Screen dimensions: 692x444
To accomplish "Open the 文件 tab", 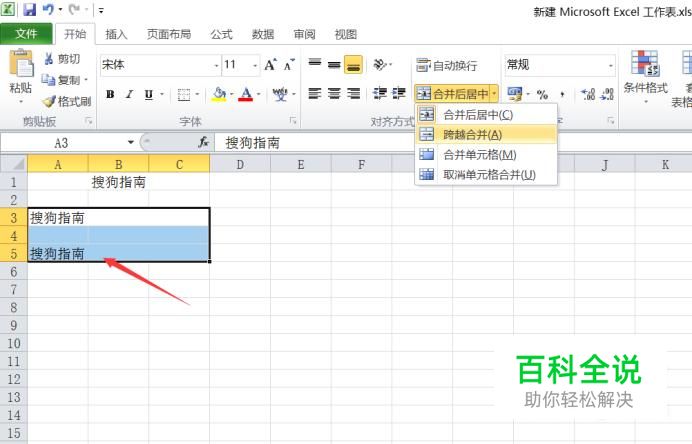I will (26, 34).
